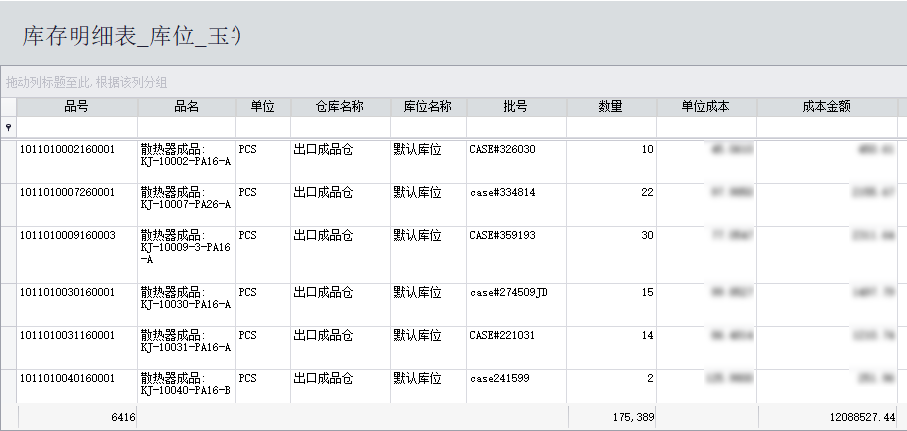Sort by the 品号 column header
907x431 pixels.
point(77,107)
